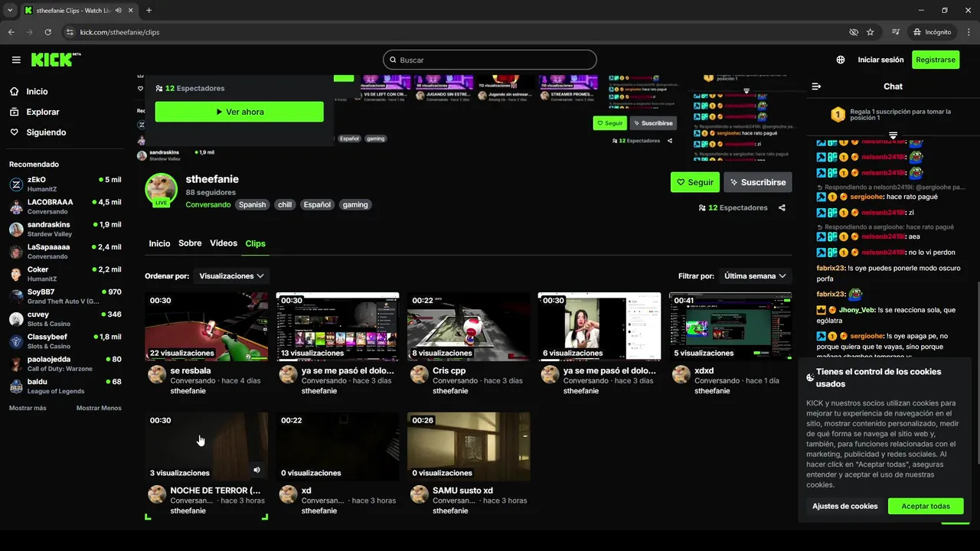Image resolution: width=980 pixels, height=551 pixels.
Task: Click the bookmark star icon in address bar
Action: click(x=871, y=32)
